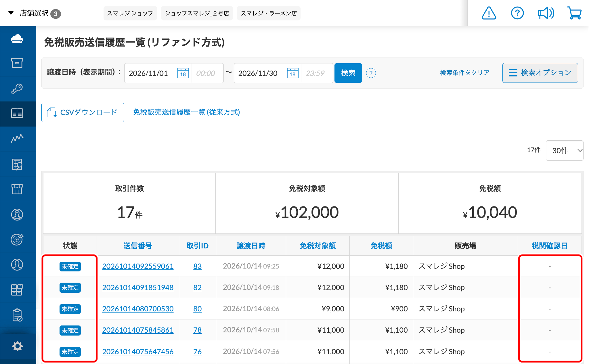The width and height of the screenshot is (589, 364).
Task: Click the end time field 23:59
Action: click(x=316, y=73)
